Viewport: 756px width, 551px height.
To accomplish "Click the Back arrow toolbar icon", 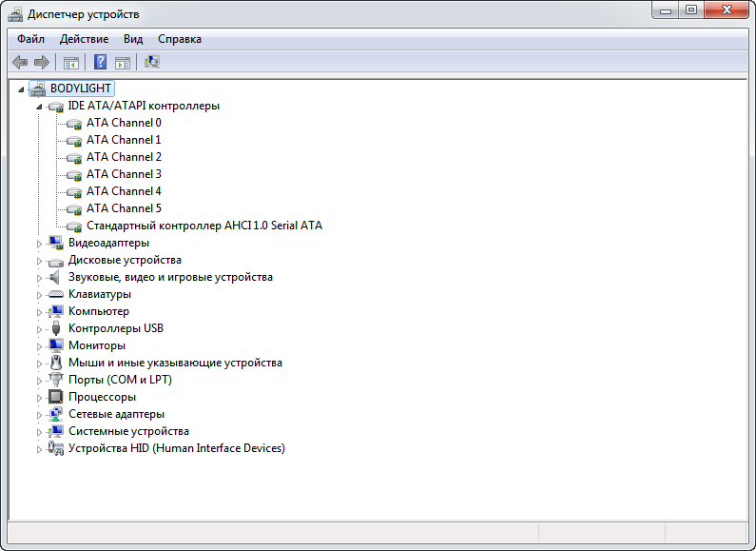I will pos(20,62).
